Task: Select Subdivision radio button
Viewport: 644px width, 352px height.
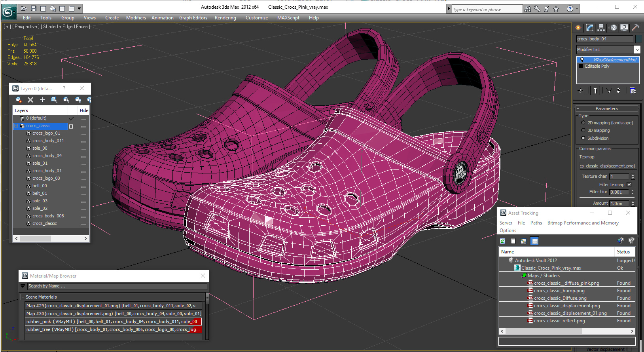Action: tap(583, 138)
